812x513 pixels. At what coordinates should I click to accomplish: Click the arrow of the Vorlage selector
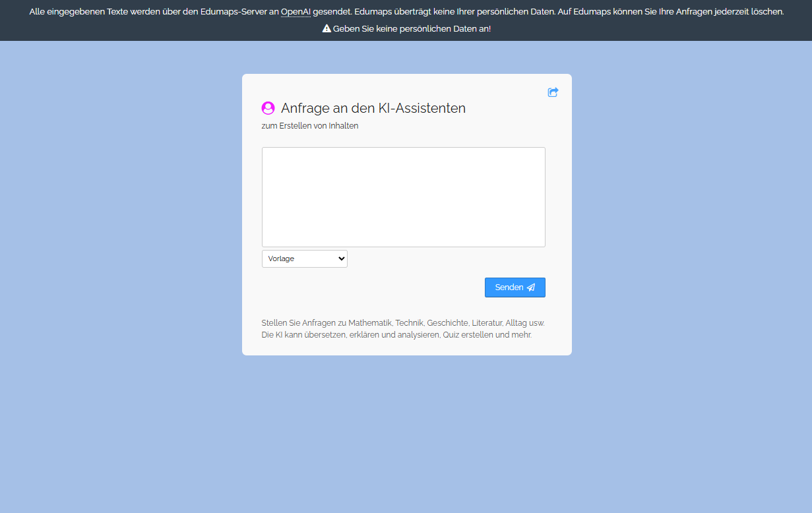point(341,258)
